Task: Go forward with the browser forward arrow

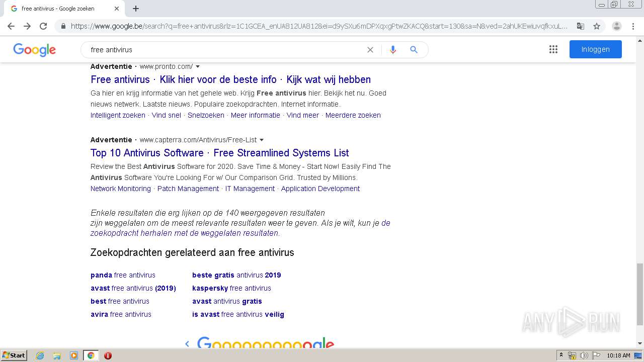Action: coord(27,26)
